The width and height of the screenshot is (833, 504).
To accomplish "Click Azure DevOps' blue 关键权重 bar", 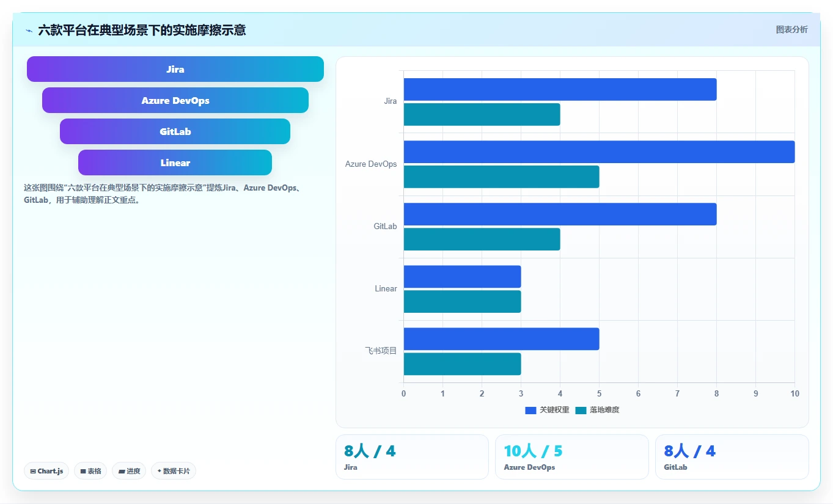I will tap(599, 152).
